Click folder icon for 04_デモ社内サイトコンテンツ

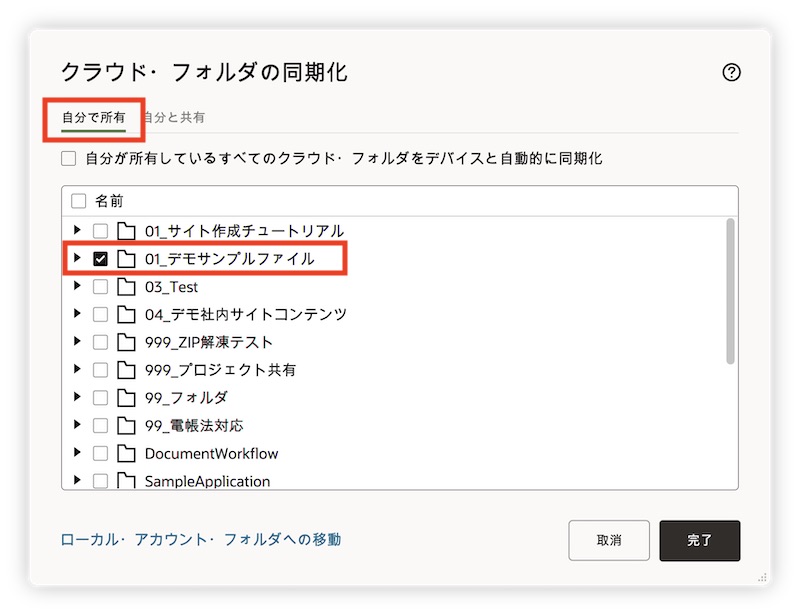(126, 314)
